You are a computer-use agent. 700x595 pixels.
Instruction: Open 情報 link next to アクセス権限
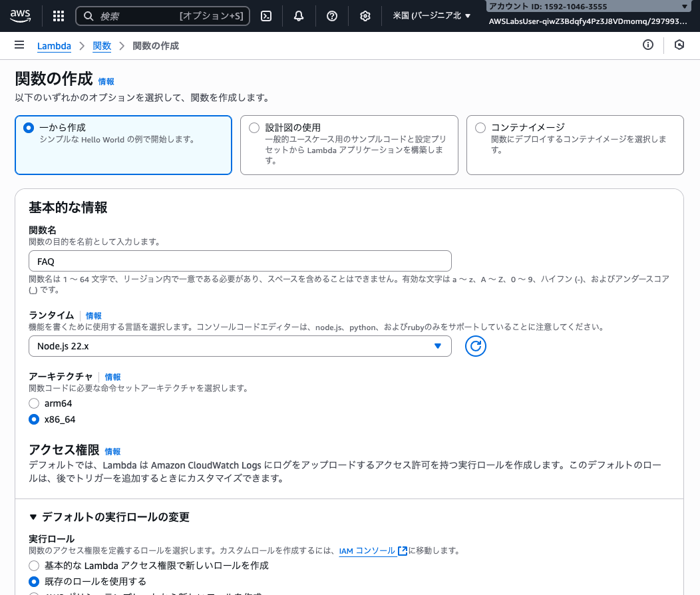[112, 452]
